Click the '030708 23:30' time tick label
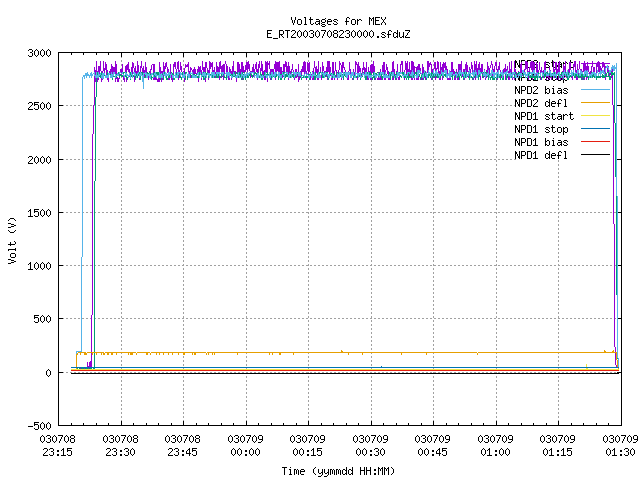 point(120,445)
